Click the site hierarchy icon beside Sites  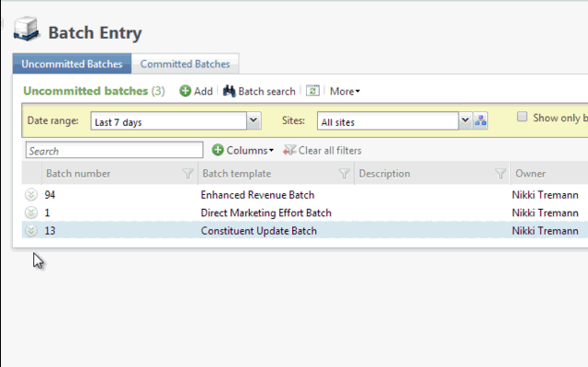tap(481, 120)
